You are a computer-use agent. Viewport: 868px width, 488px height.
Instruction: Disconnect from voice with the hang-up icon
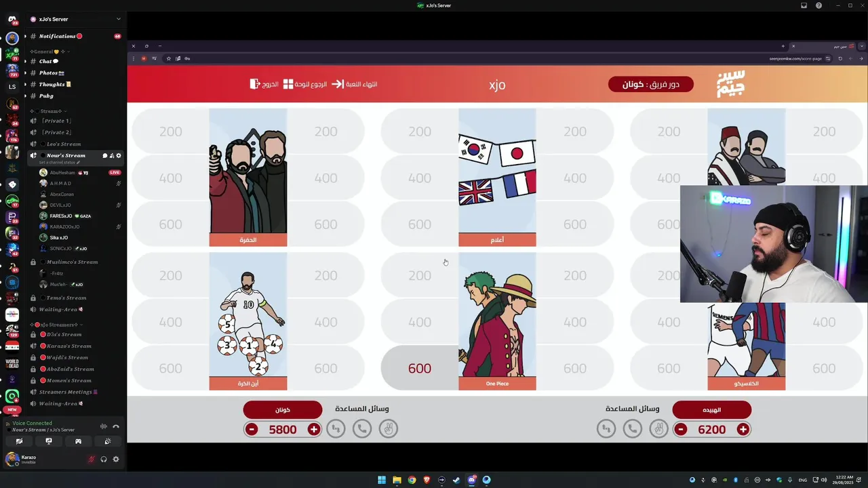click(116, 426)
